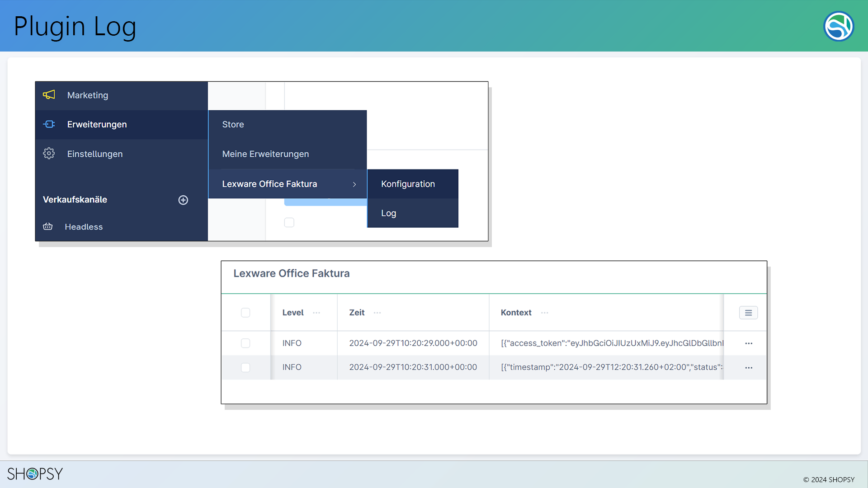Sort by the Zeit column header
This screenshot has width=868, height=488.
pos(357,313)
